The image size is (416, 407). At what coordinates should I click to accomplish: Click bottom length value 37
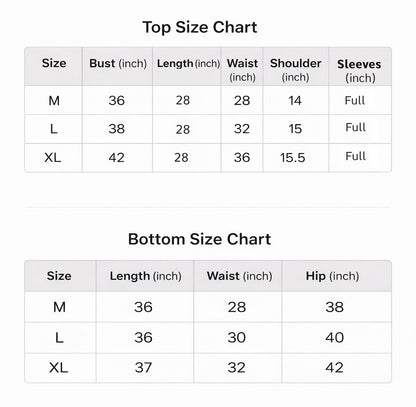[x=143, y=368]
